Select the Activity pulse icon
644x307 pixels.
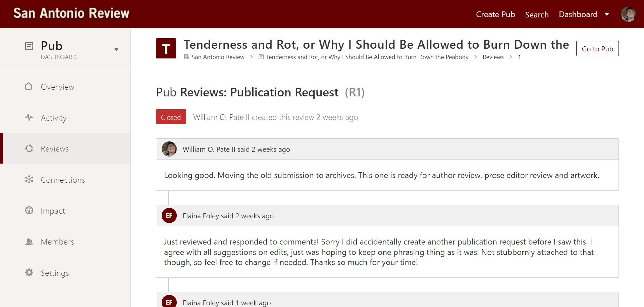pyautogui.click(x=29, y=118)
